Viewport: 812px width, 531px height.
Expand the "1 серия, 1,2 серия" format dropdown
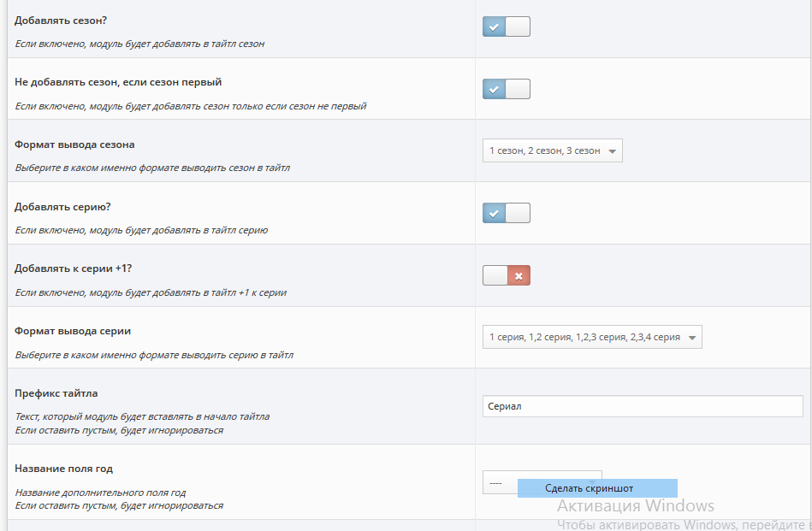point(592,337)
